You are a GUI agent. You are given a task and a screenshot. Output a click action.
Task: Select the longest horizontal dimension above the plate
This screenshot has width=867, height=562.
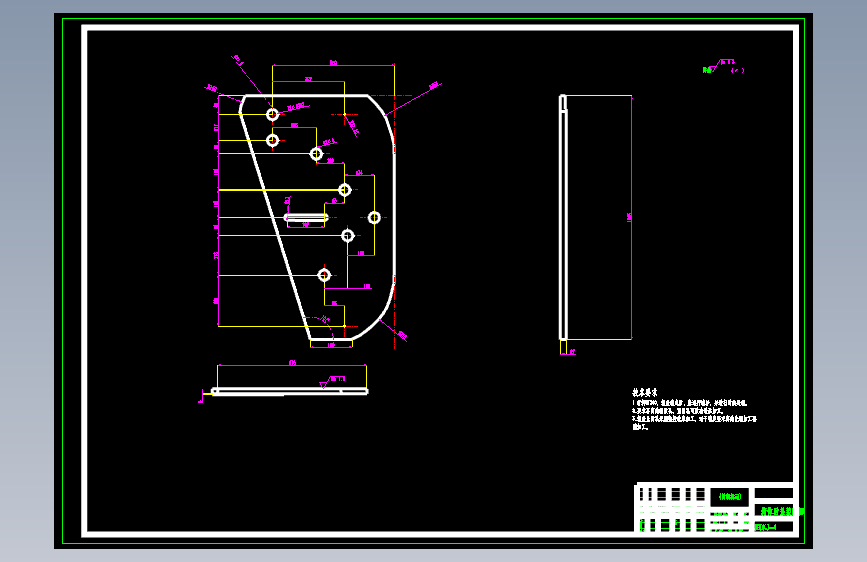pyautogui.click(x=333, y=65)
